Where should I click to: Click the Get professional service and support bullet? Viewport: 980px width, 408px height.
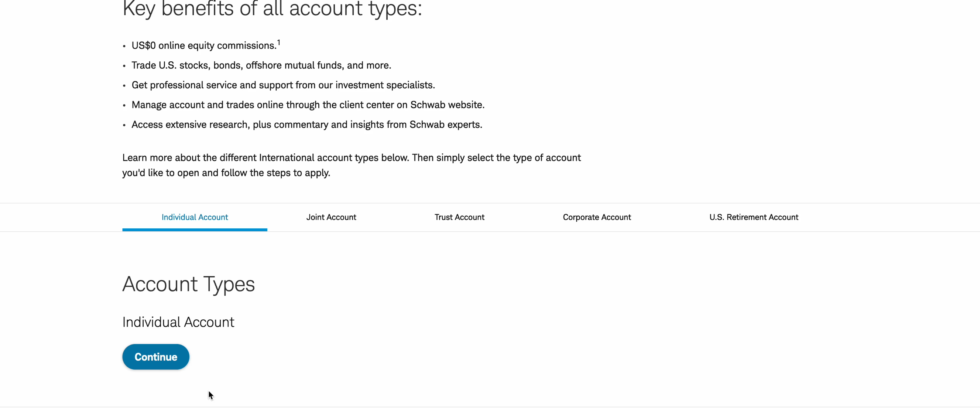pos(283,85)
